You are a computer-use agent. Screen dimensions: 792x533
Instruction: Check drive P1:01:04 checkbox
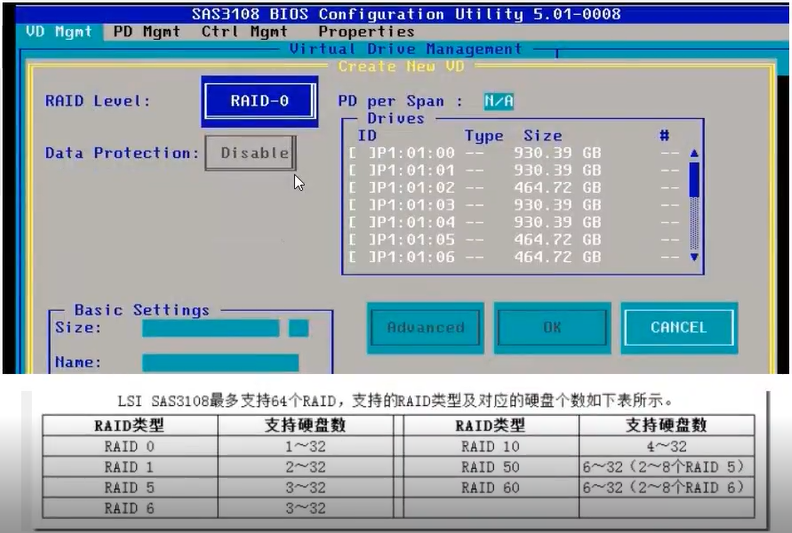[x=361, y=222]
